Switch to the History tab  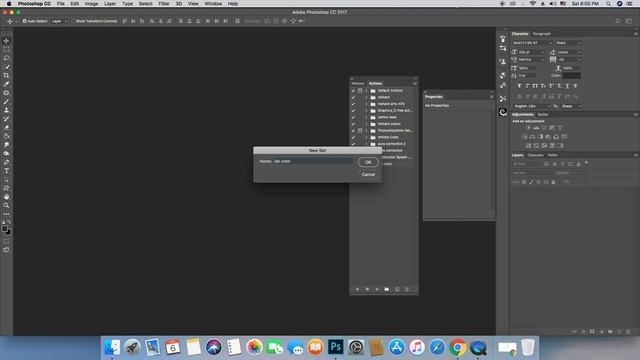coord(358,83)
